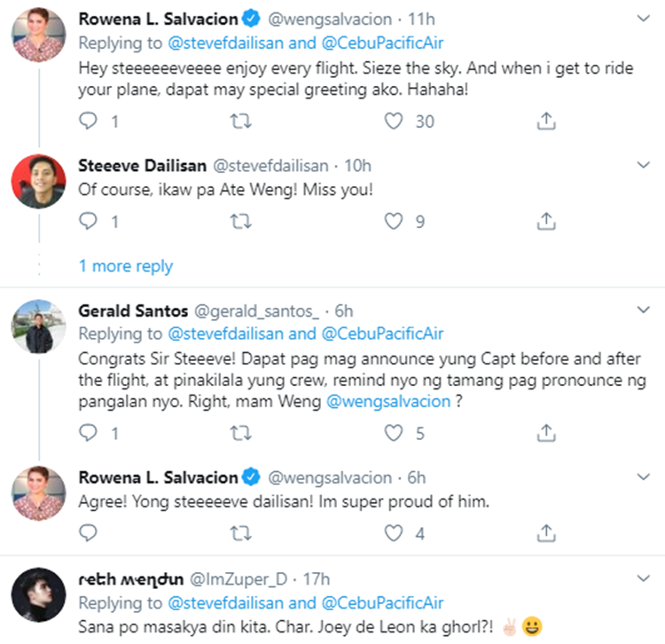This screenshot has height=644, width=665.
Task: Share Rowena's 'enjoy every flight' tweet
Action: 547,122
